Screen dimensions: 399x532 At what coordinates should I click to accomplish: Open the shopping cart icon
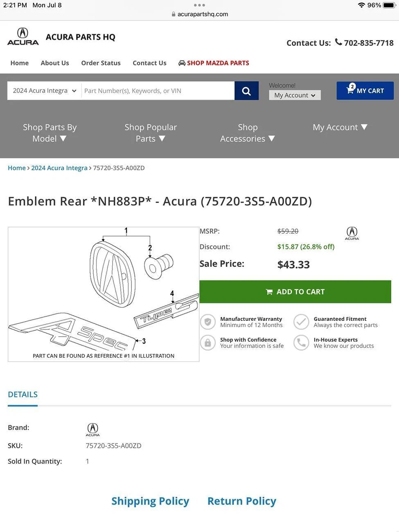coord(350,90)
